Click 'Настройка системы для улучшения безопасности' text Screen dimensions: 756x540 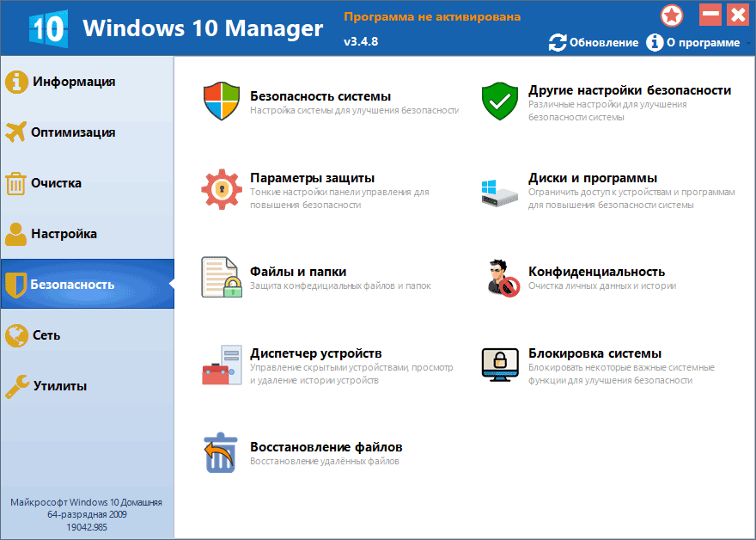click(354, 111)
